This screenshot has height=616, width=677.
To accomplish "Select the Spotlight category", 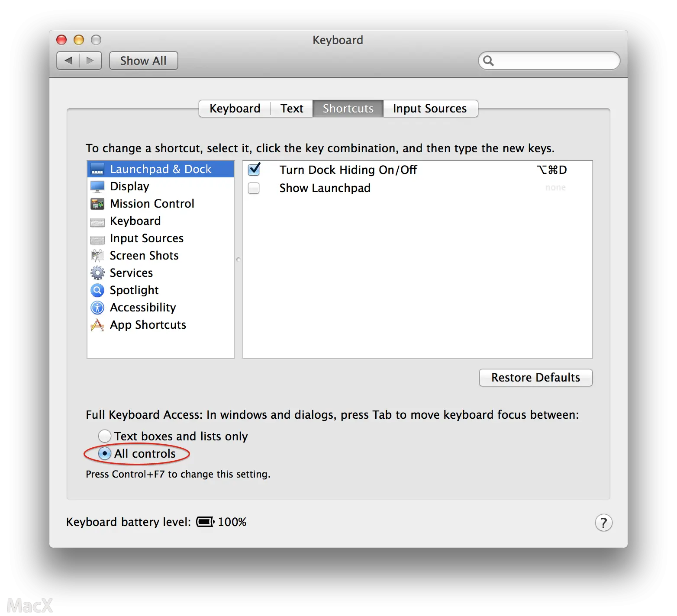I will pos(160,290).
